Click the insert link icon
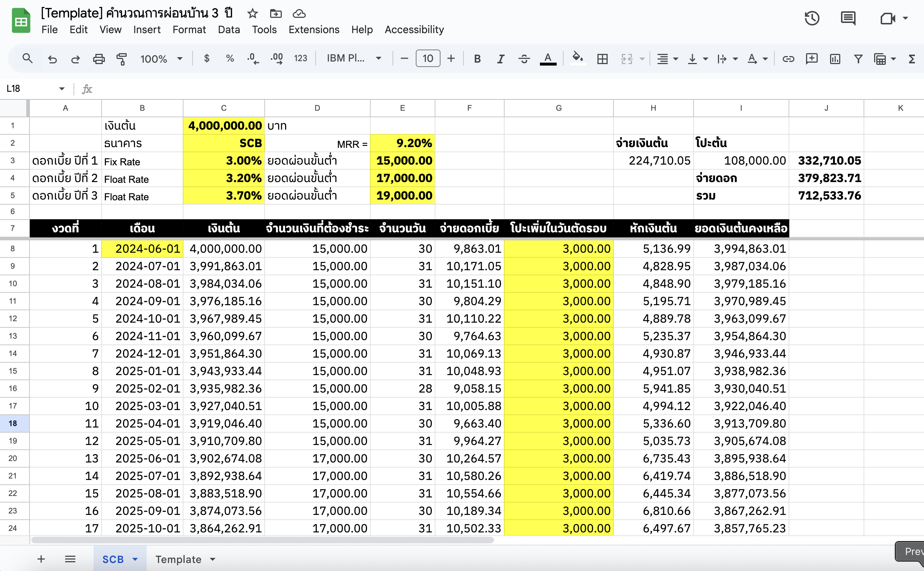This screenshot has height=571, width=924. coord(788,59)
